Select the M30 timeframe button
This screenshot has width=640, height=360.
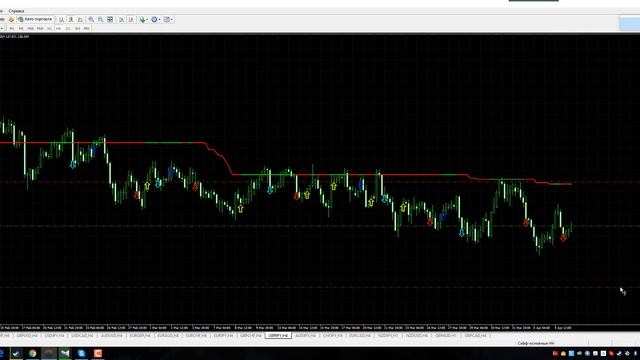[x=40, y=29]
